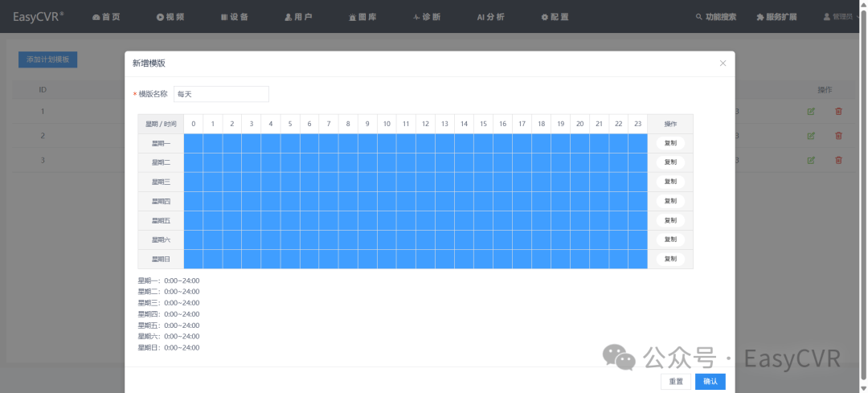Open 服务扩展 service extensions

776,17
